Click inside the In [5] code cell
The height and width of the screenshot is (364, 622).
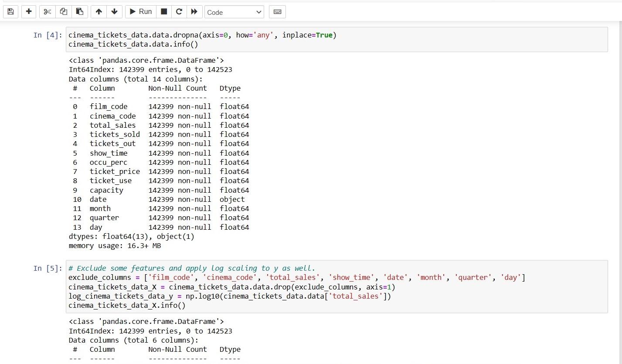336,286
